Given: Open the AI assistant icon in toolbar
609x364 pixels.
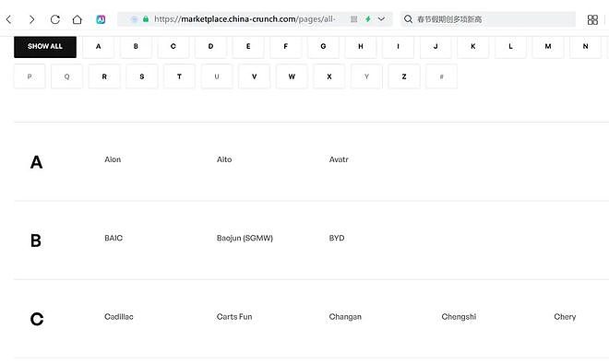Looking at the screenshot, I should point(101,19).
